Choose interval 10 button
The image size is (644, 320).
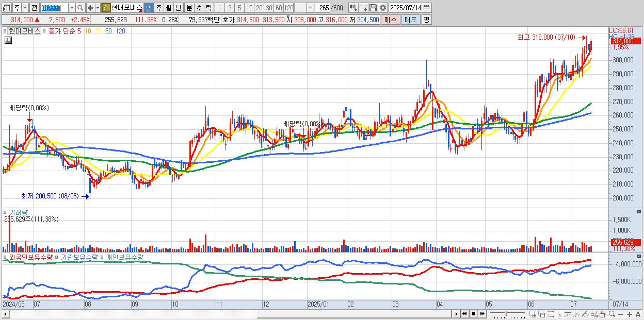pyautogui.click(x=249, y=8)
